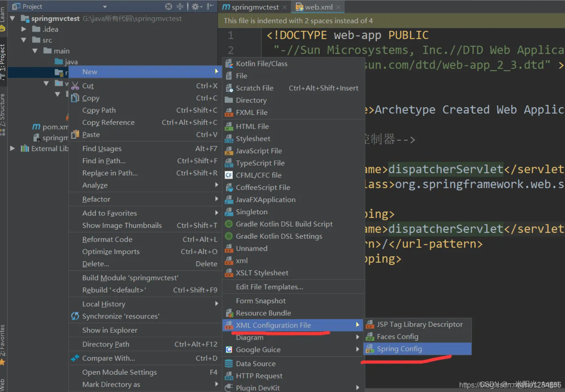Click the JavaScript File icon

(229, 151)
